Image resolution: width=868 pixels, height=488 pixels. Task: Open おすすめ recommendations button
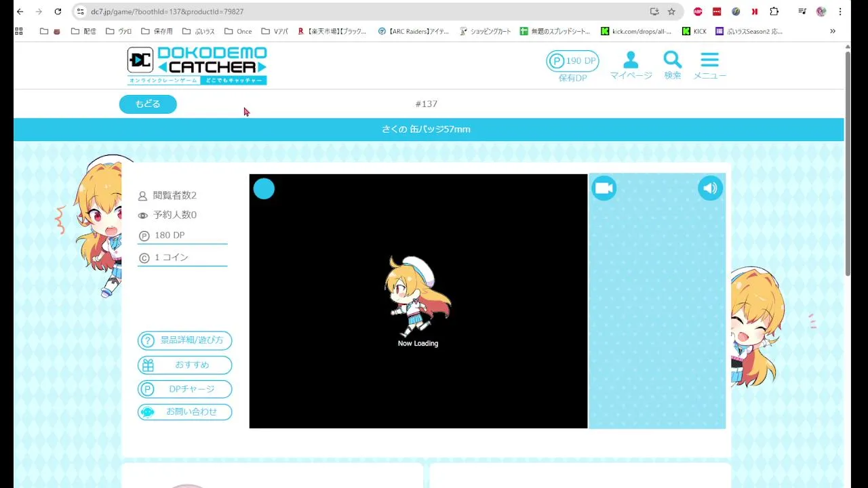click(x=184, y=365)
